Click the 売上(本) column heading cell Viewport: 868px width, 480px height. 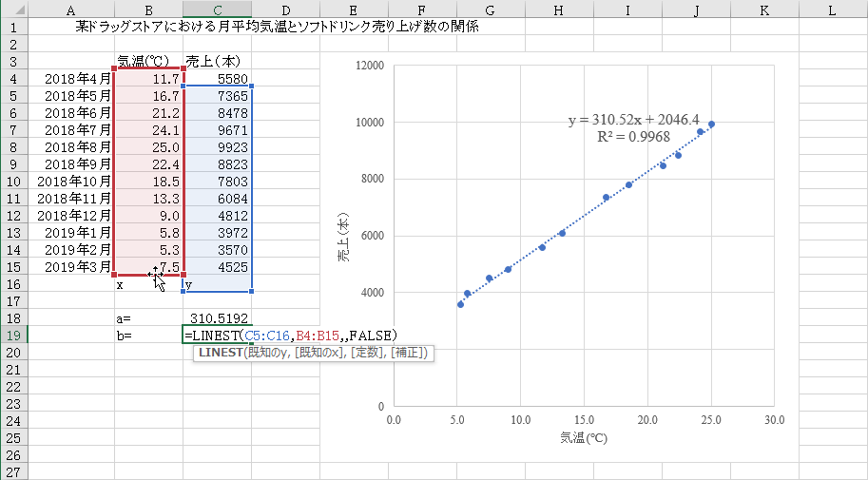(218, 61)
